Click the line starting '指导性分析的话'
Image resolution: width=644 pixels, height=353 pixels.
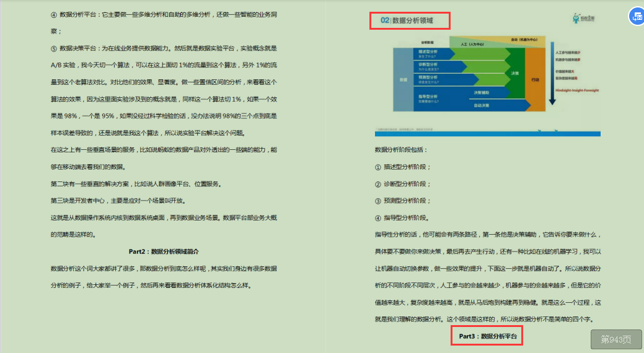point(488,234)
